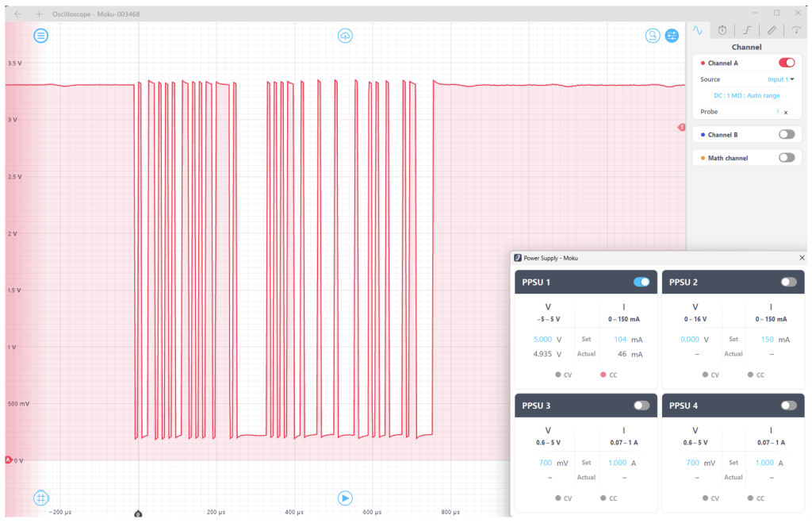812x523 pixels.
Task: Open the measurements ruler tab
Action: pyautogui.click(x=772, y=31)
